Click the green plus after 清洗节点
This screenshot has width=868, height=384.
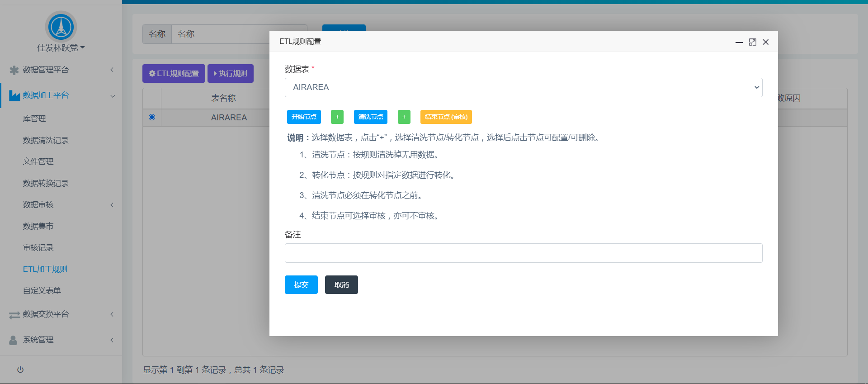(x=404, y=117)
